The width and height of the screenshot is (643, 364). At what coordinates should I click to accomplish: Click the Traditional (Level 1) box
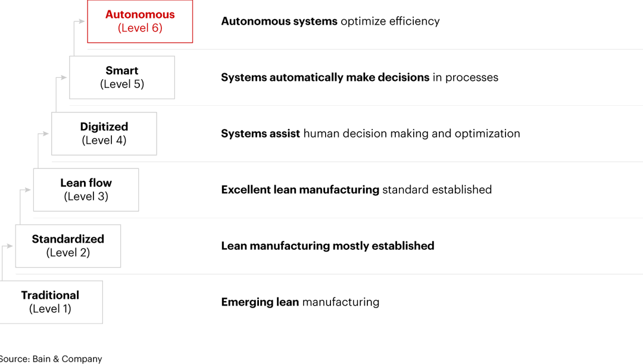click(50, 302)
